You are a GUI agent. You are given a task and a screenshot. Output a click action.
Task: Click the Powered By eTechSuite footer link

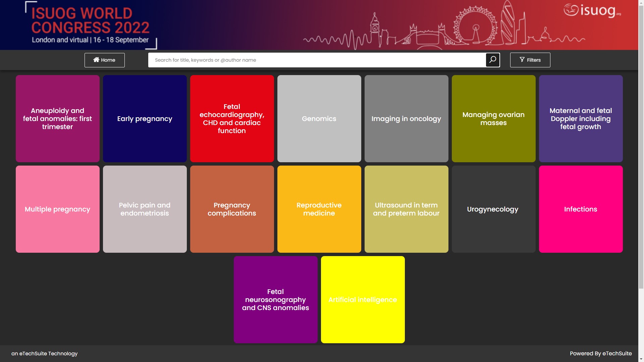tap(601, 353)
